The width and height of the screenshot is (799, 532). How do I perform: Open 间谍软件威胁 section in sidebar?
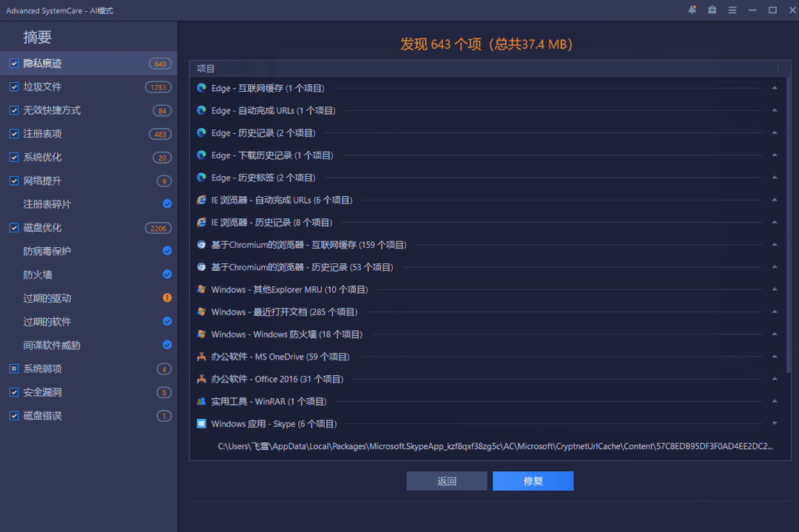[89, 345]
